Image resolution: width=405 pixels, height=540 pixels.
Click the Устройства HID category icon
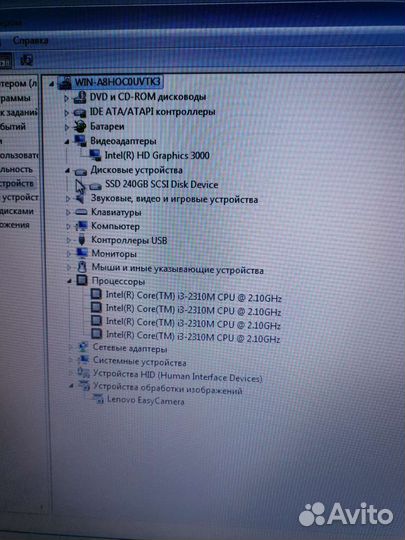click(x=84, y=373)
